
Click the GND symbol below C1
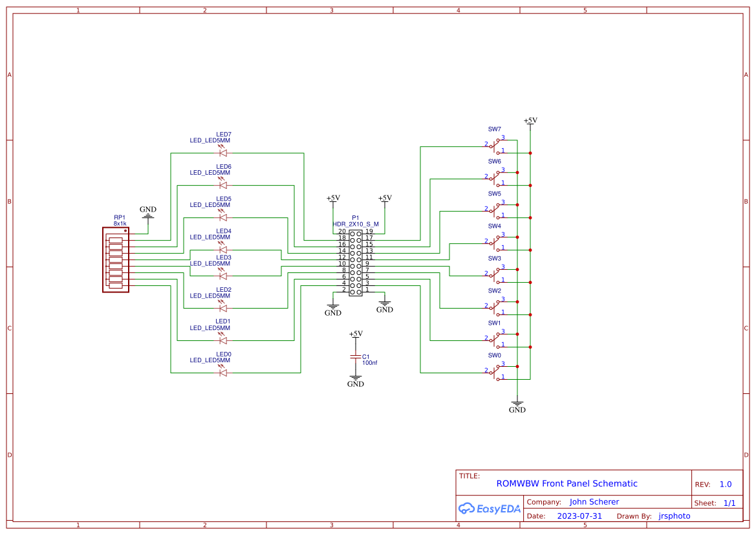pyautogui.click(x=354, y=378)
